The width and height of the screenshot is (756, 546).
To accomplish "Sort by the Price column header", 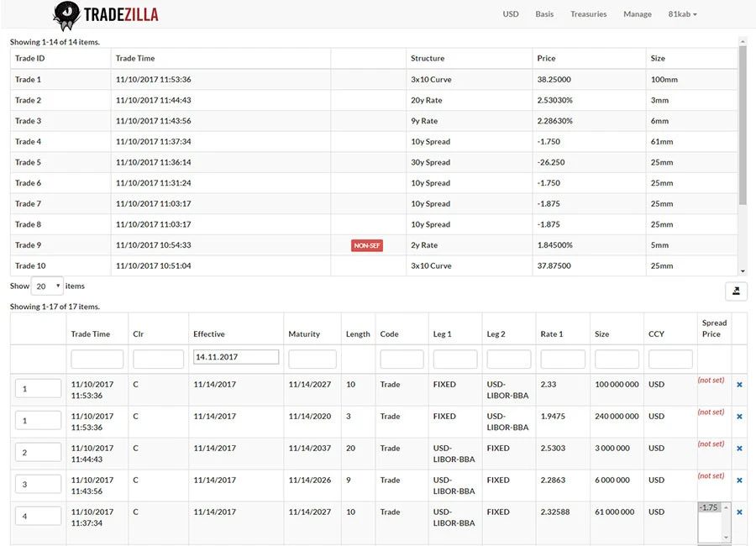I will [x=545, y=58].
